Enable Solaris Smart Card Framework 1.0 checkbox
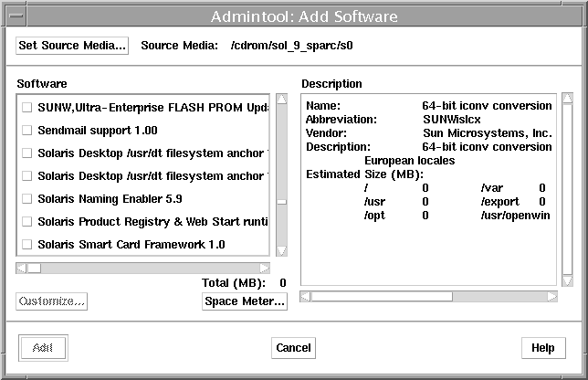The width and height of the screenshot is (588, 380). 26,244
